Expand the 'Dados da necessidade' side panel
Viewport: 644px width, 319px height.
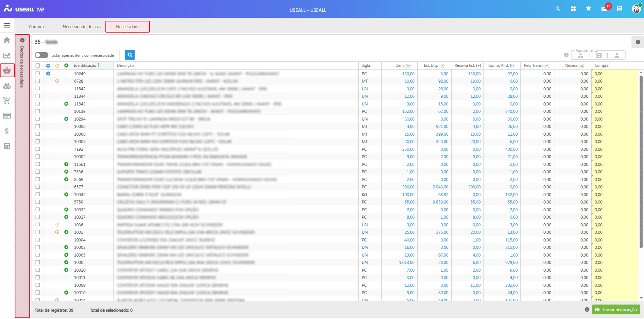point(22,40)
